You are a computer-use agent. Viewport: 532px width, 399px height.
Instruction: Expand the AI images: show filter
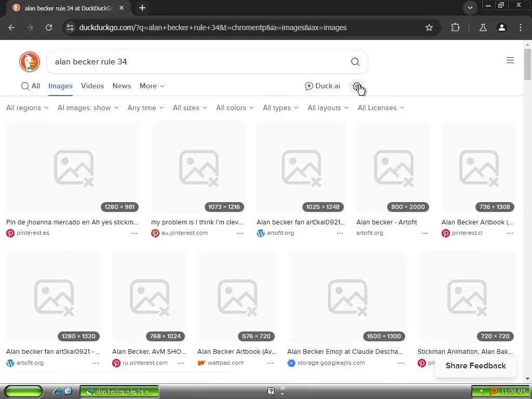(88, 108)
